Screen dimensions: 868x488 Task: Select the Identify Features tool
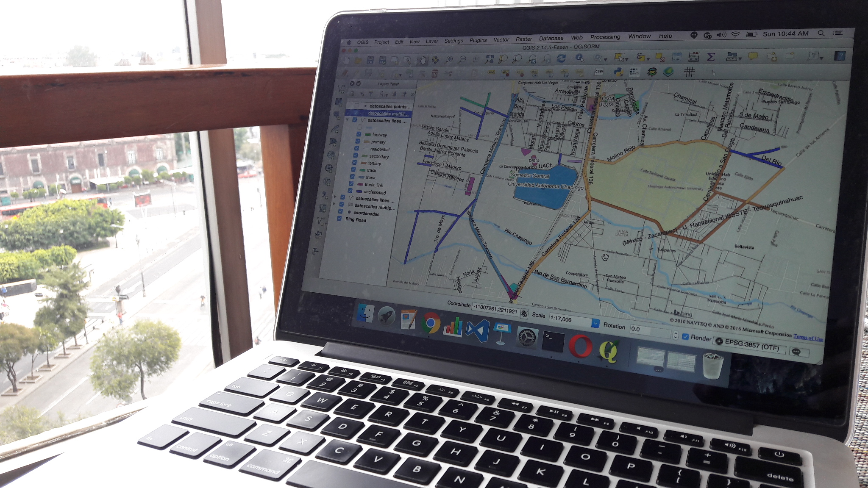tap(579, 58)
